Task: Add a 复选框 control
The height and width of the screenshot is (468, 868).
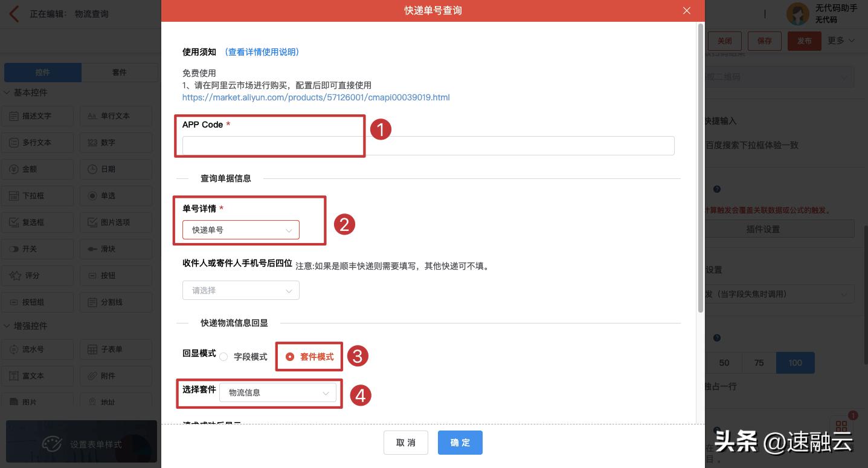Action: [37, 222]
